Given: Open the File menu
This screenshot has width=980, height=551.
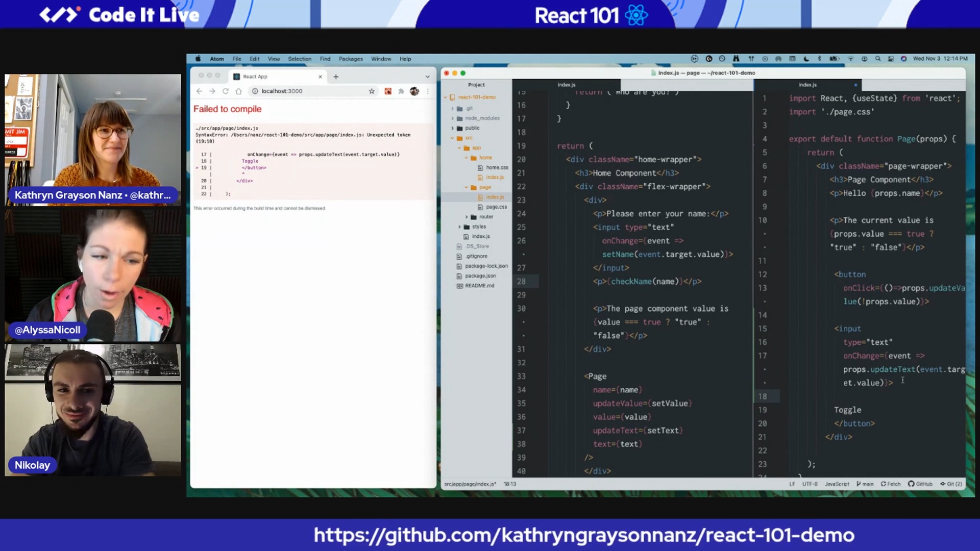Looking at the screenshot, I should [x=237, y=59].
